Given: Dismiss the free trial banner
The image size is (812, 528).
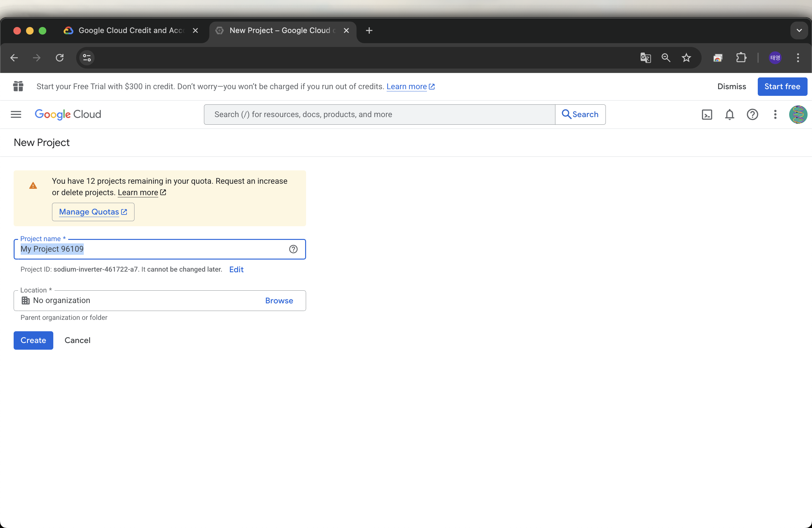Looking at the screenshot, I should click(x=731, y=86).
